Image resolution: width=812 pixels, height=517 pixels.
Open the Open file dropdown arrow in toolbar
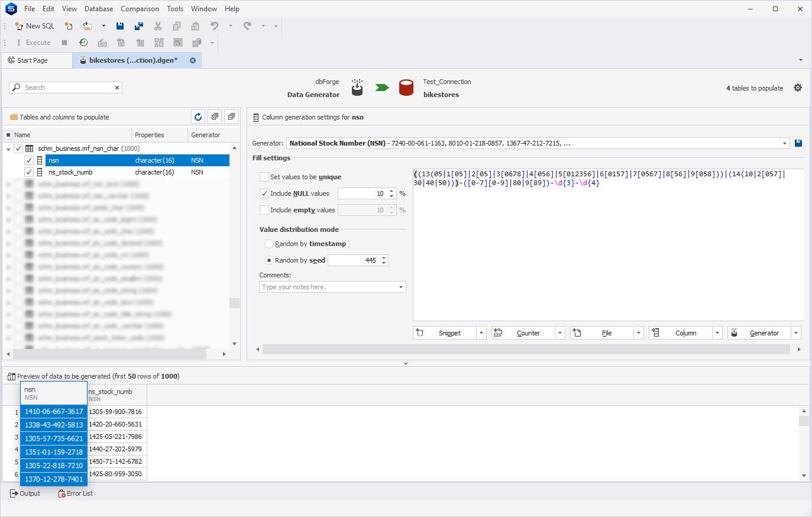point(103,26)
